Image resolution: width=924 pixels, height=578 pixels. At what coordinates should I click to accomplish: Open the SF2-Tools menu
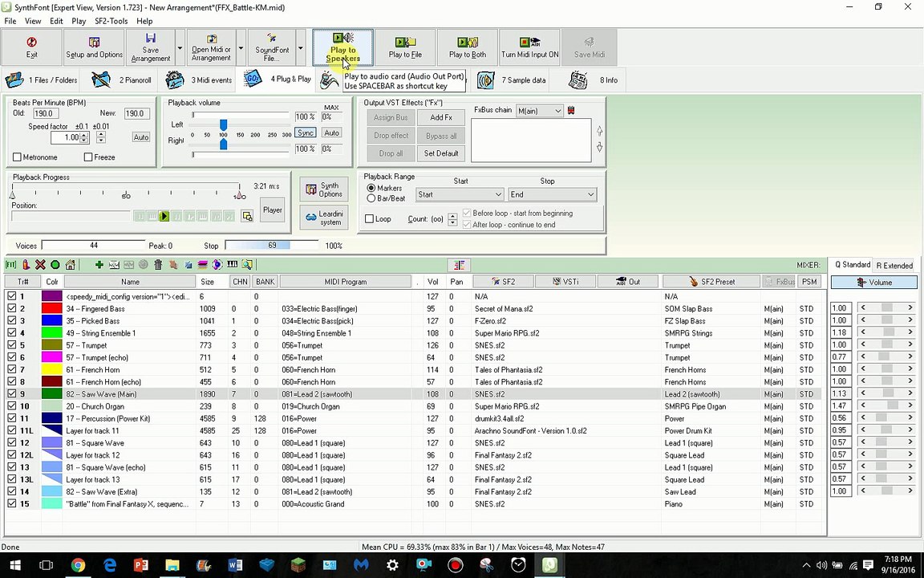[111, 21]
